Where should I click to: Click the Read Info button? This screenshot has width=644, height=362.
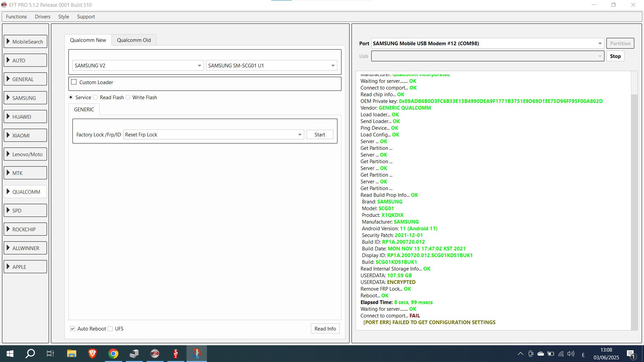tap(325, 329)
